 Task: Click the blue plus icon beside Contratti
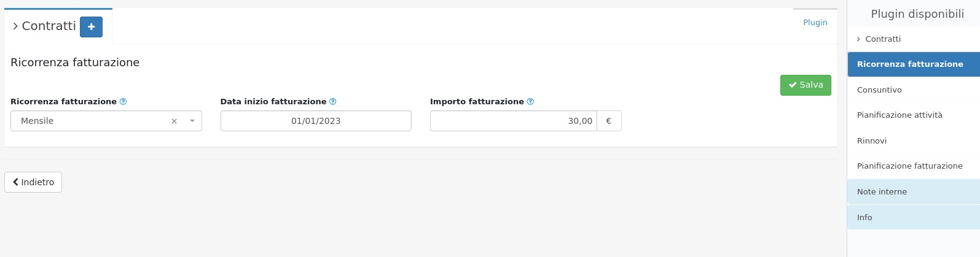tap(91, 27)
